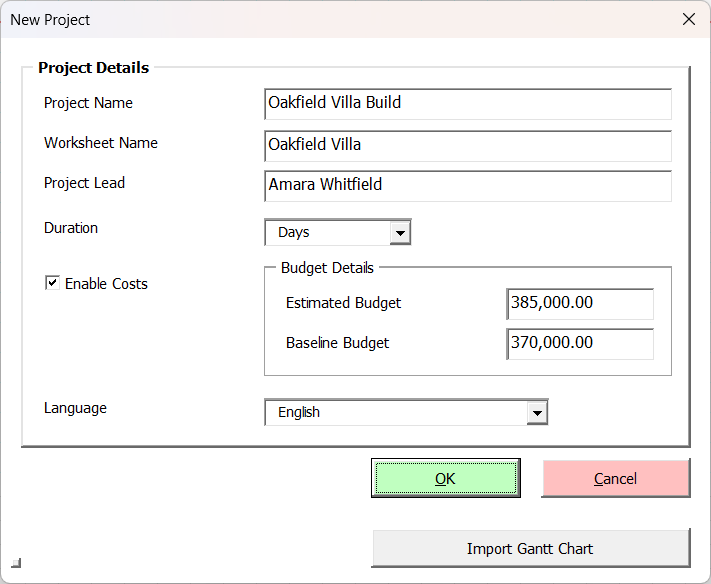Click the Enable Costs label text
711x584 pixels.
[106, 284]
